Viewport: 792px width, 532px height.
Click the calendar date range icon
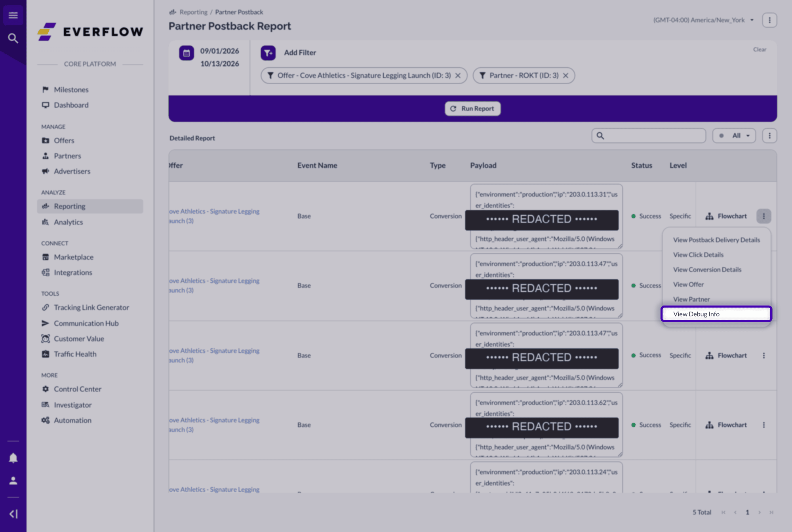(187, 53)
